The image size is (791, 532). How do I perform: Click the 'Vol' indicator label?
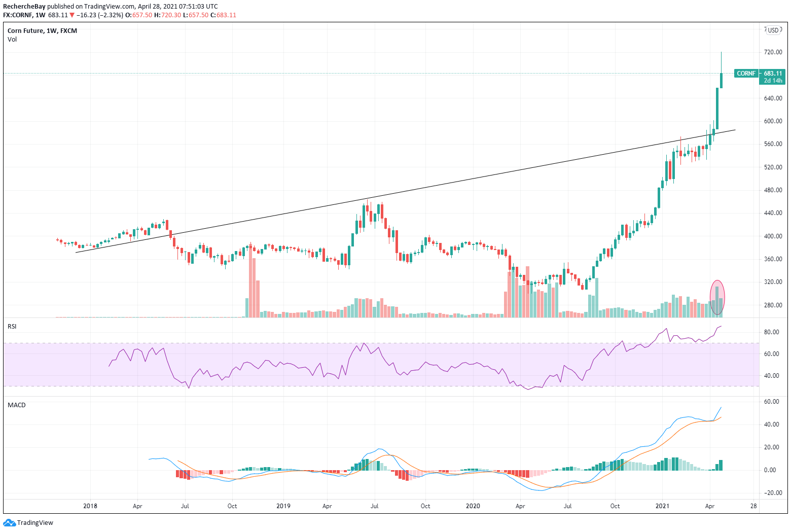(12, 40)
